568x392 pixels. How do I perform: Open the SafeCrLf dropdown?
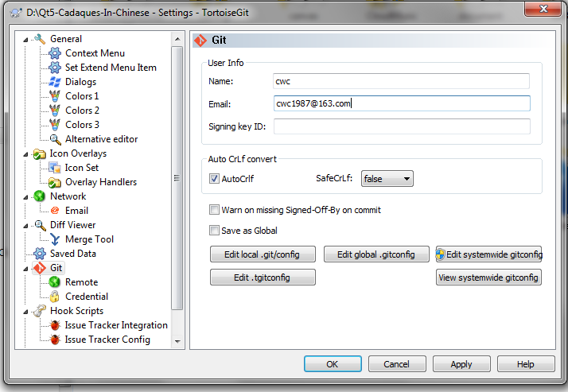click(387, 179)
